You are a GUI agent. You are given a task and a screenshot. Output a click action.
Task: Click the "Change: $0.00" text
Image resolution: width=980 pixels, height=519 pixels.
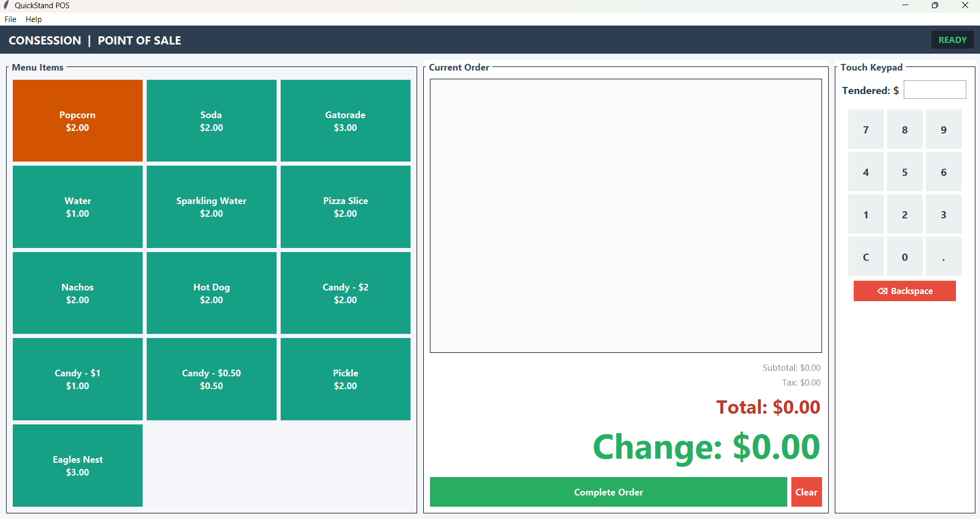coord(706,447)
